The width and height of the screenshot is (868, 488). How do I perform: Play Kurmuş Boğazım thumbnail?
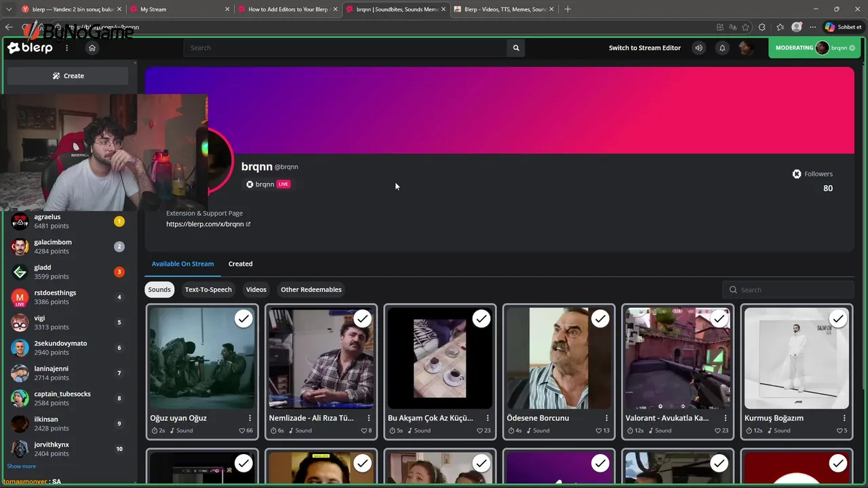[797, 358]
